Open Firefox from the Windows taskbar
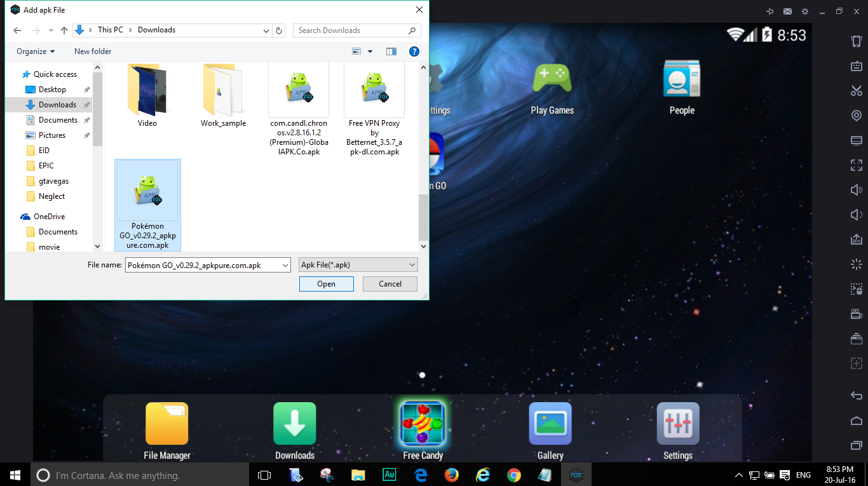Image resolution: width=868 pixels, height=486 pixels. coord(452,475)
